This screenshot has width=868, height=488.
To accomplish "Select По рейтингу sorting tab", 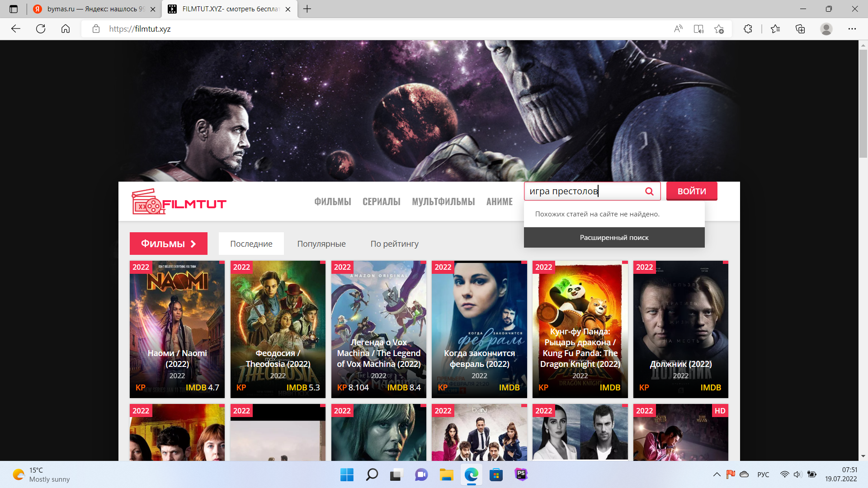I will tap(394, 244).
